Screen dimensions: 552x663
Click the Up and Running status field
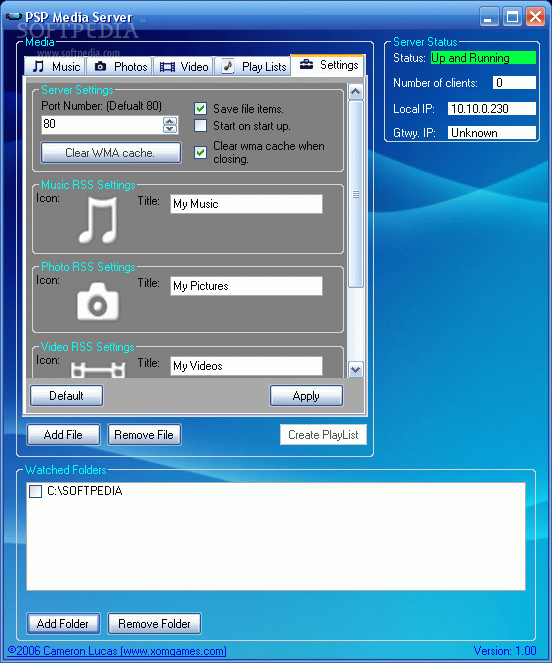coord(483,58)
